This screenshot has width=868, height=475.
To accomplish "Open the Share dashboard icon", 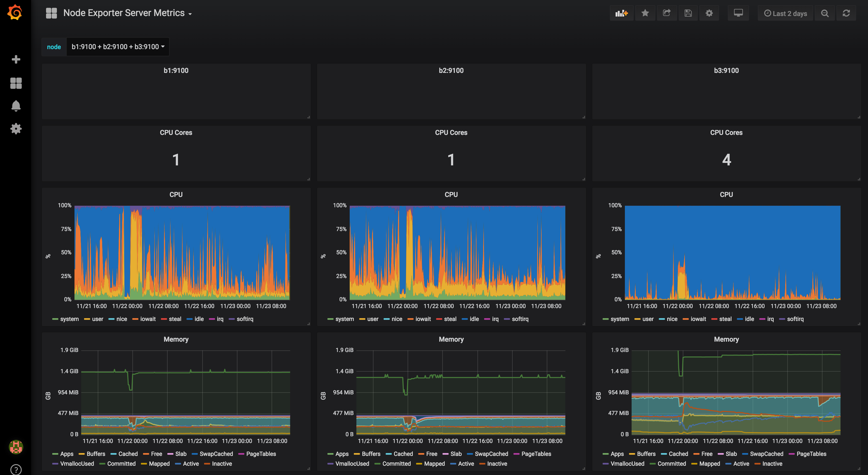I will [x=667, y=13].
